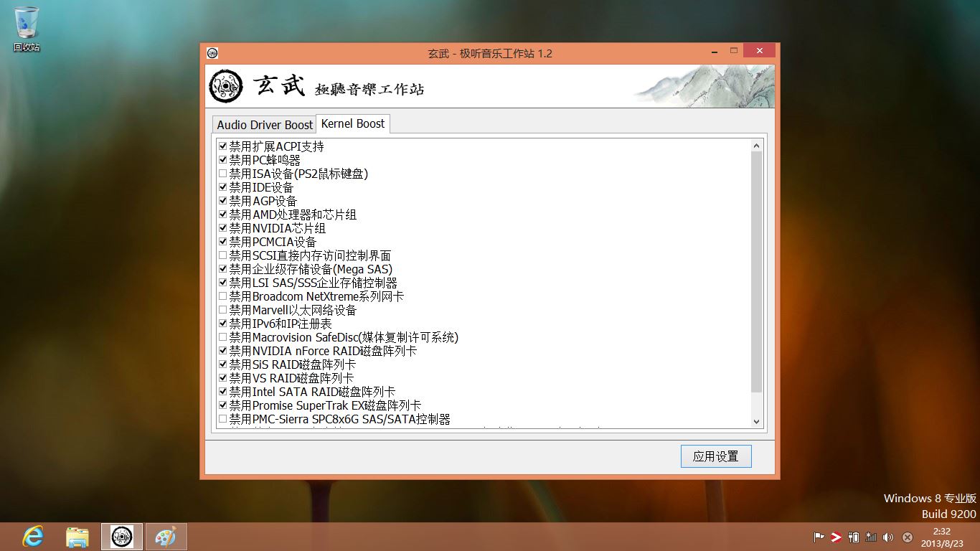The image size is (980, 551).
Task: Click the vertical scrollbar thumb
Action: 756,272
